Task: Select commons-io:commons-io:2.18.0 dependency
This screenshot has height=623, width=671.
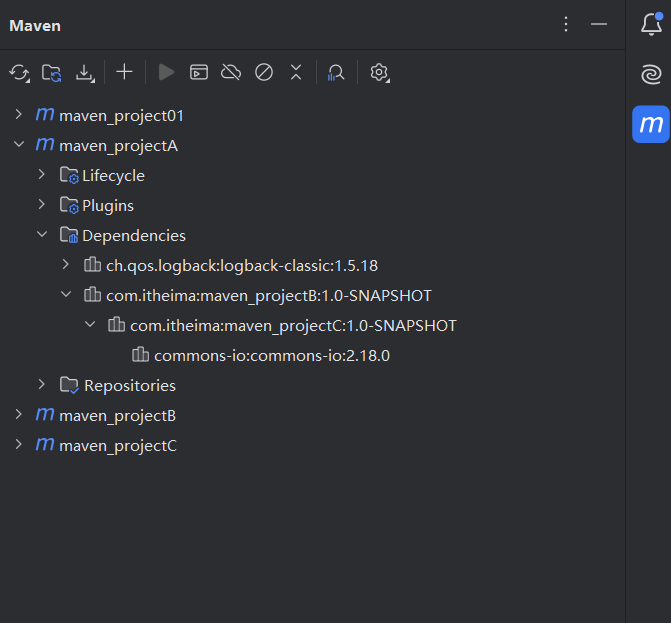Action: [272, 356]
